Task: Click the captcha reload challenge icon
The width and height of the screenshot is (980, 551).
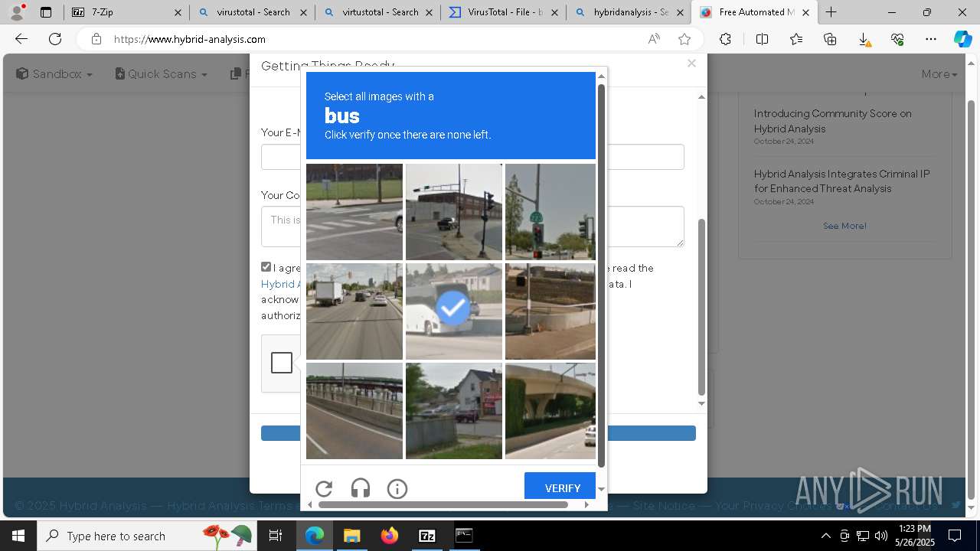Action: [324, 488]
